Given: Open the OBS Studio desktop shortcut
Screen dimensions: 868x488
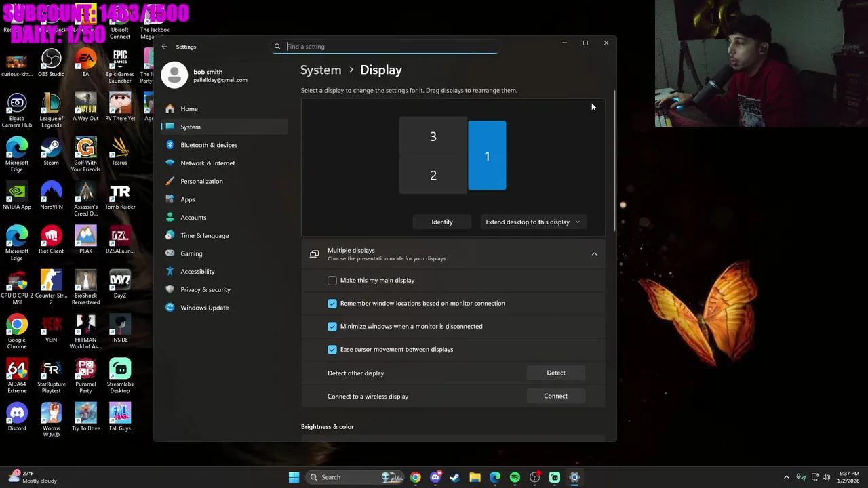Looking at the screenshot, I should pyautogui.click(x=52, y=63).
